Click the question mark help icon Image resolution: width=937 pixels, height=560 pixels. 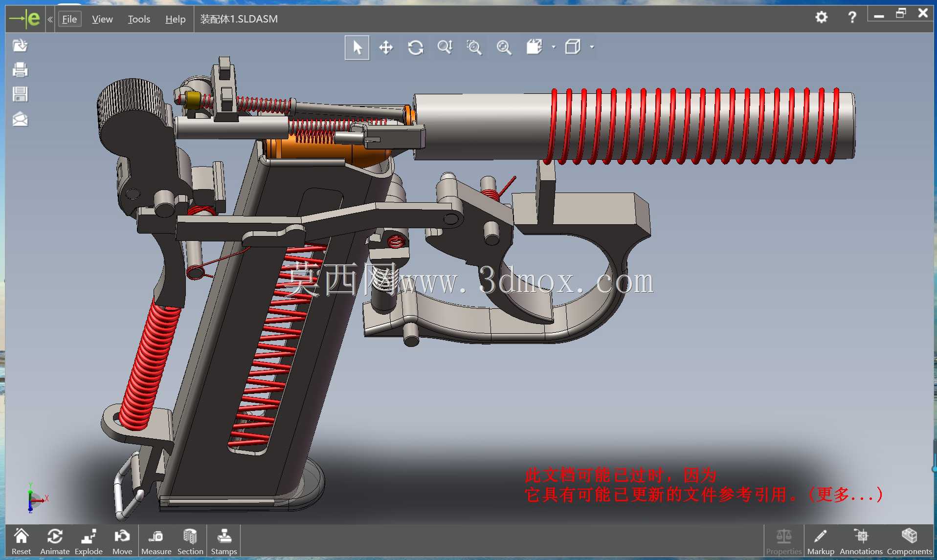click(852, 18)
